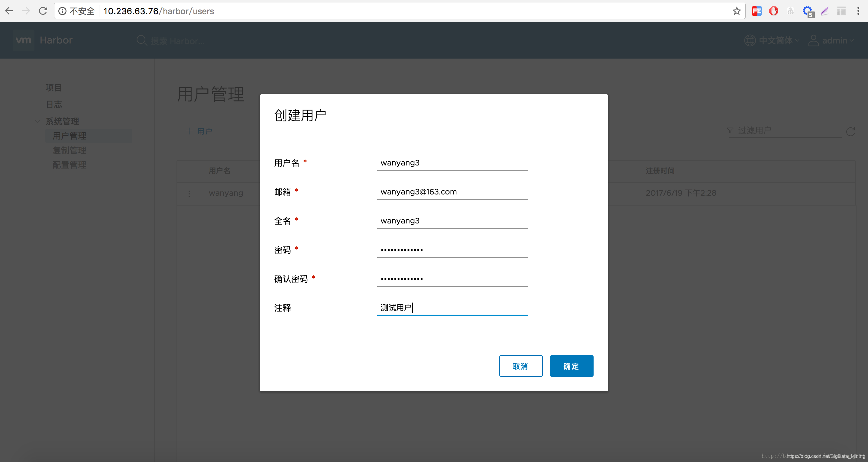This screenshot has height=462, width=868.
Task: Click the Harbor title link
Action: point(56,40)
